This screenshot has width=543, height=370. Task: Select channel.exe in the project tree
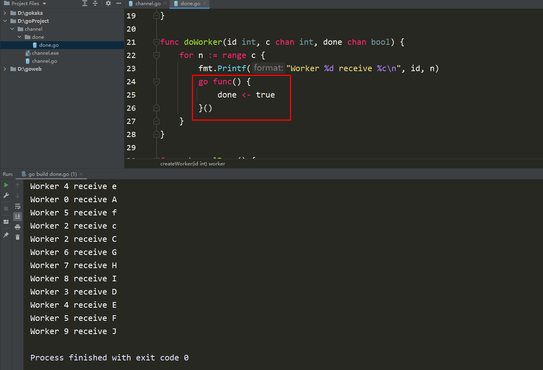[45, 53]
